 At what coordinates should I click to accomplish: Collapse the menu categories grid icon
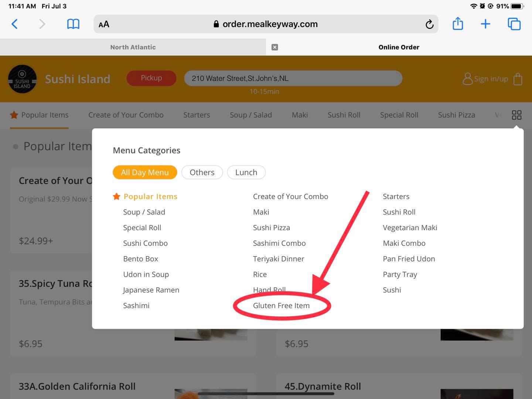click(x=516, y=115)
